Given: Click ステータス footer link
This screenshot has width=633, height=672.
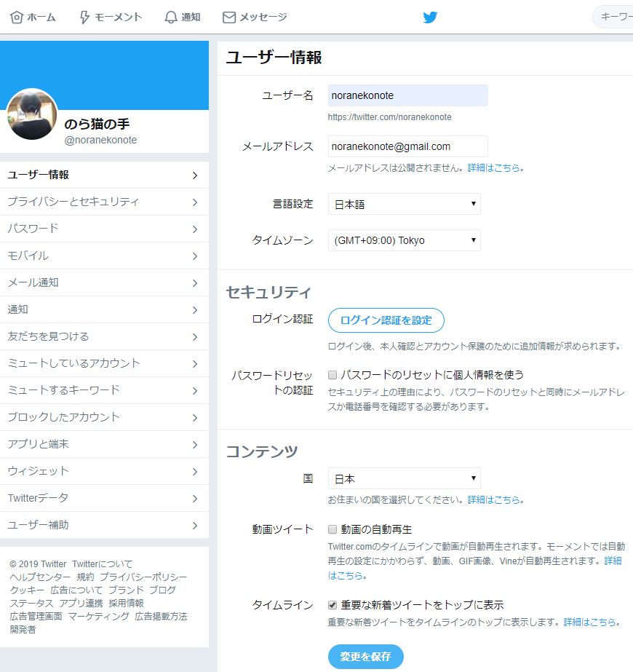Looking at the screenshot, I should (x=32, y=604).
